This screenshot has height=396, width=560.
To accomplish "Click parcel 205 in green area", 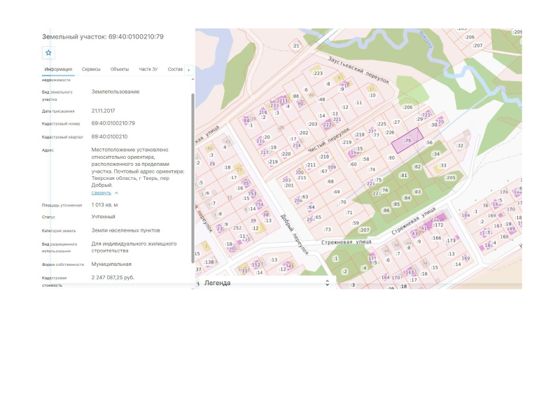I will tap(451, 178).
